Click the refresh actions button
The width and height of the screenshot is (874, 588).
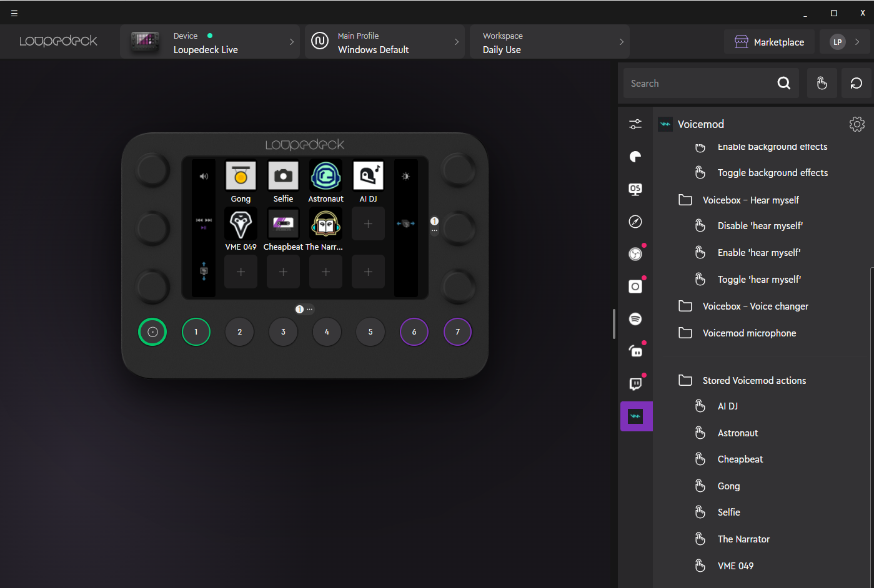point(857,83)
